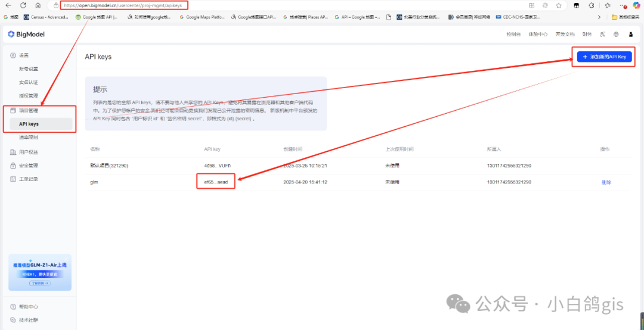Open 账号设置 in sidebar
This screenshot has width=644, height=330.
pos(29,69)
